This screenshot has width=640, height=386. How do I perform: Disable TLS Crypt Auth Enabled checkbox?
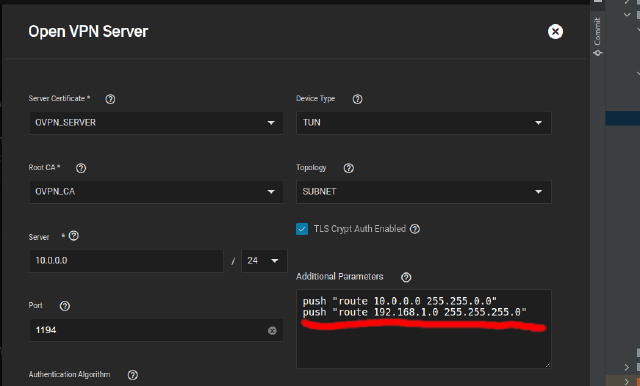coord(302,229)
